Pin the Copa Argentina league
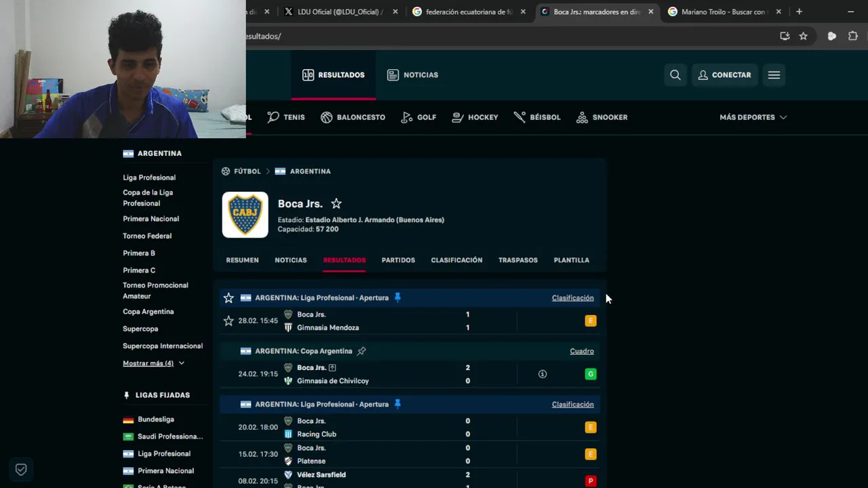 click(x=361, y=351)
